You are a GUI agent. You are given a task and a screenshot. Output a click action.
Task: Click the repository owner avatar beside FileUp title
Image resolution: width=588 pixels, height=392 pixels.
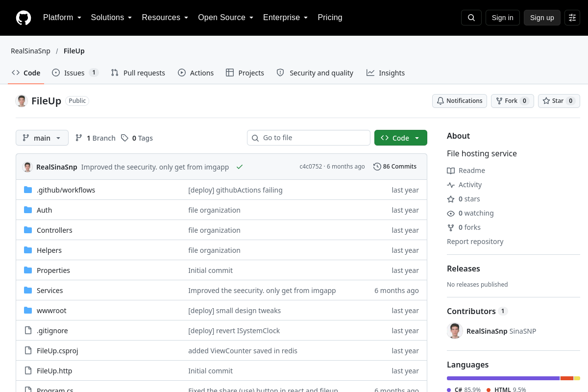tap(22, 101)
